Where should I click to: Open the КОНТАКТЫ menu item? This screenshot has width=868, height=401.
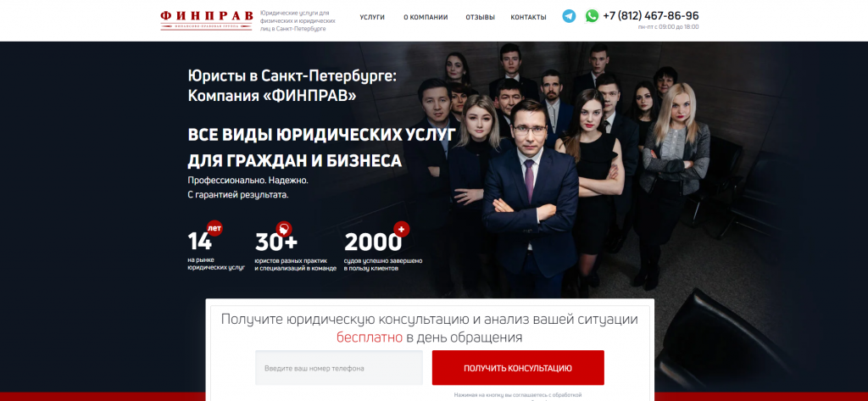[528, 17]
